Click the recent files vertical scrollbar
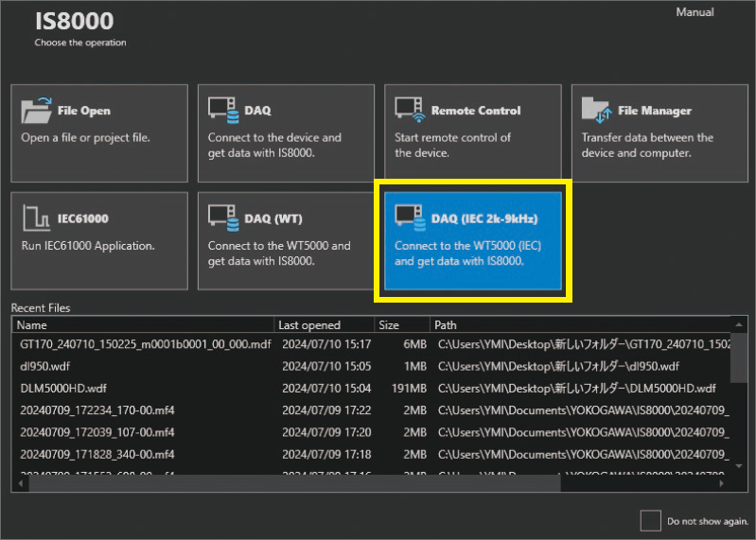 click(x=740, y=397)
